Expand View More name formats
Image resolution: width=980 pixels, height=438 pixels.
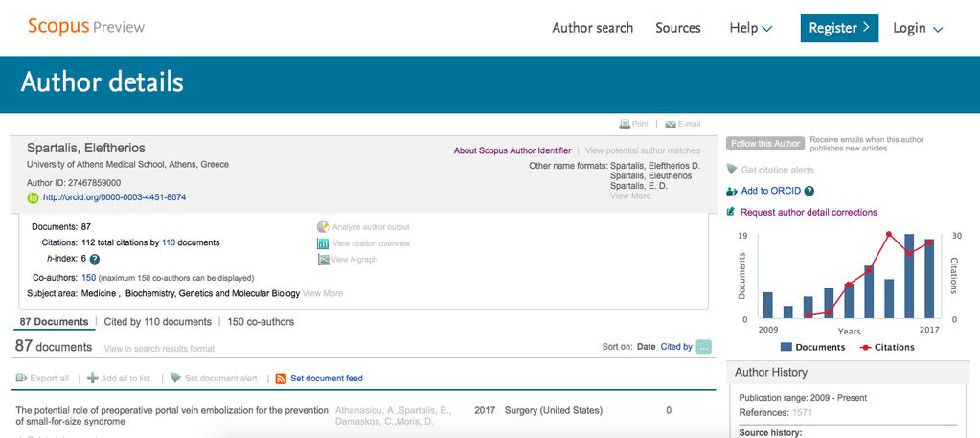(x=630, y=196)
